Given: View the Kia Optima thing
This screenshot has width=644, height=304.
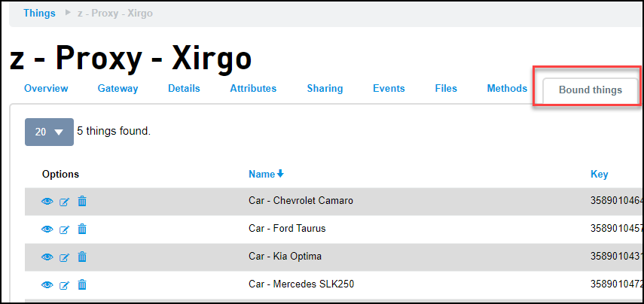Looking at the screenshot, I should click(47, 257).
